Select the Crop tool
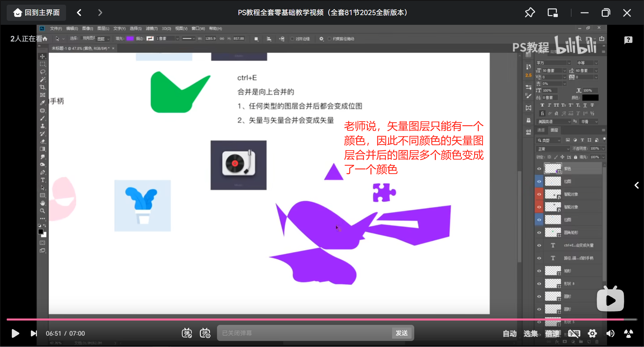This screenshot has height=347, width=644. click(x=43, y=87)
